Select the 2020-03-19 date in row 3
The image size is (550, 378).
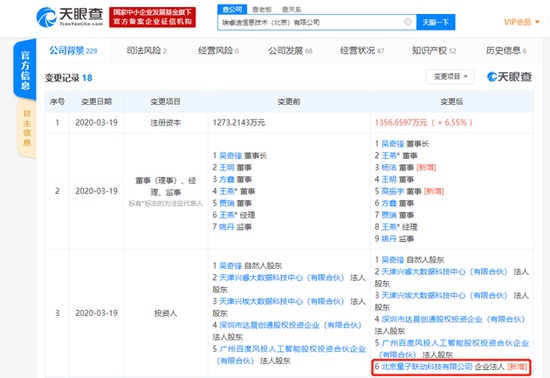[96, 313]
